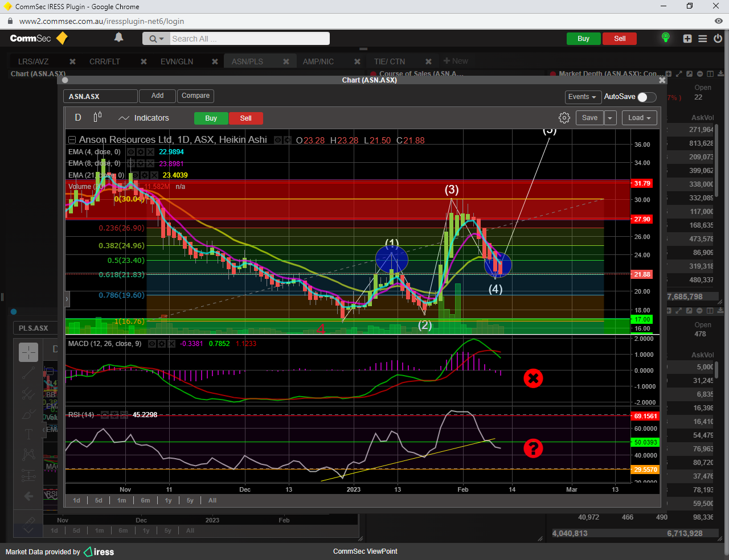Viewport: 729px width, 560px height.
Task: Close the TIE/ CTN tab
Action: click(428, 61)
